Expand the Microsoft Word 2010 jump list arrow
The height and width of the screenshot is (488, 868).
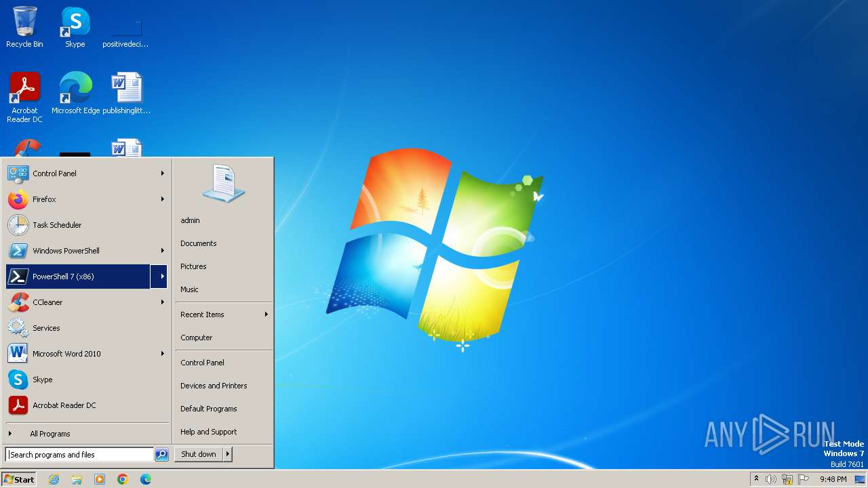163,354
